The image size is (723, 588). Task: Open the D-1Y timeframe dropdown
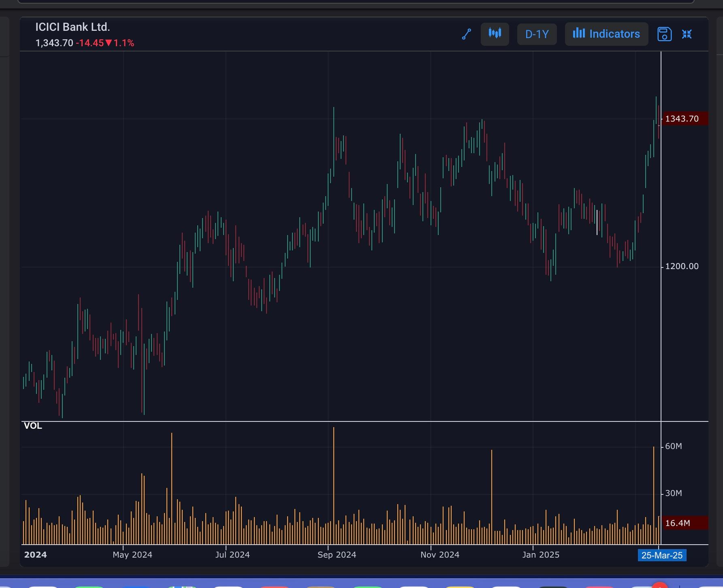537,34
